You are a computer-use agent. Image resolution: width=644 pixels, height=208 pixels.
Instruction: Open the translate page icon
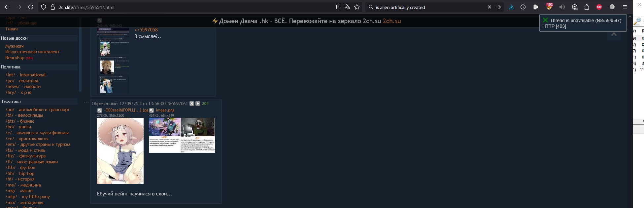[347, 7]
